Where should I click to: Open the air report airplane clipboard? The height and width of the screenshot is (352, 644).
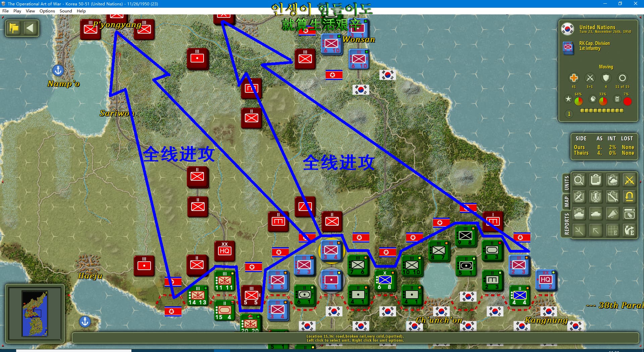pyautogui.click(x=579, y=197)
